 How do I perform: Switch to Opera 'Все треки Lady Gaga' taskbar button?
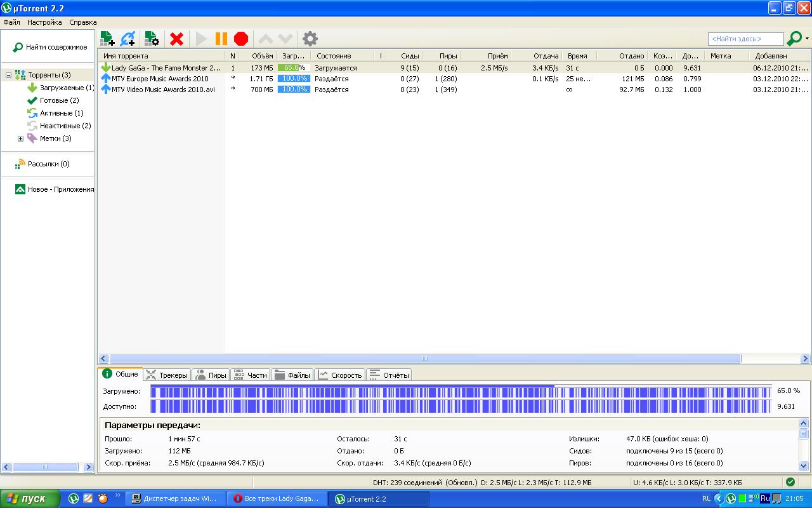pos(277,498)
